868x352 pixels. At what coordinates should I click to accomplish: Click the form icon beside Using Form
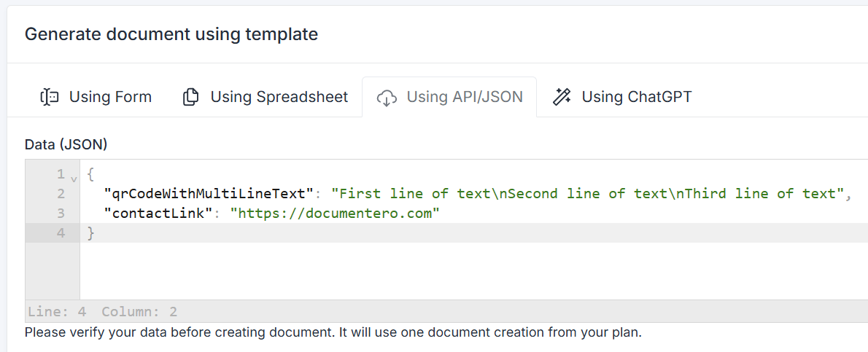[x=49, y=97]
